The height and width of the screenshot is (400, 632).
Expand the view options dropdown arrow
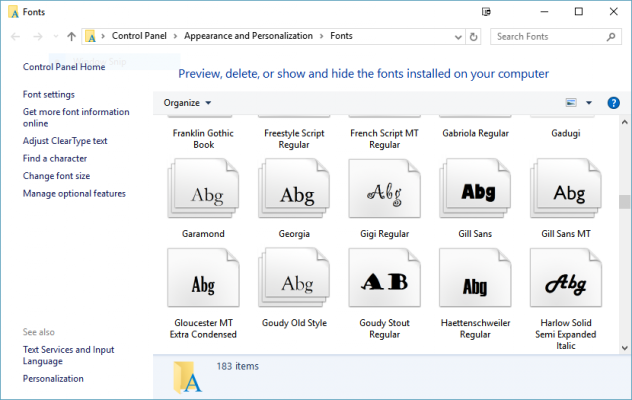(x=589, y=103)
